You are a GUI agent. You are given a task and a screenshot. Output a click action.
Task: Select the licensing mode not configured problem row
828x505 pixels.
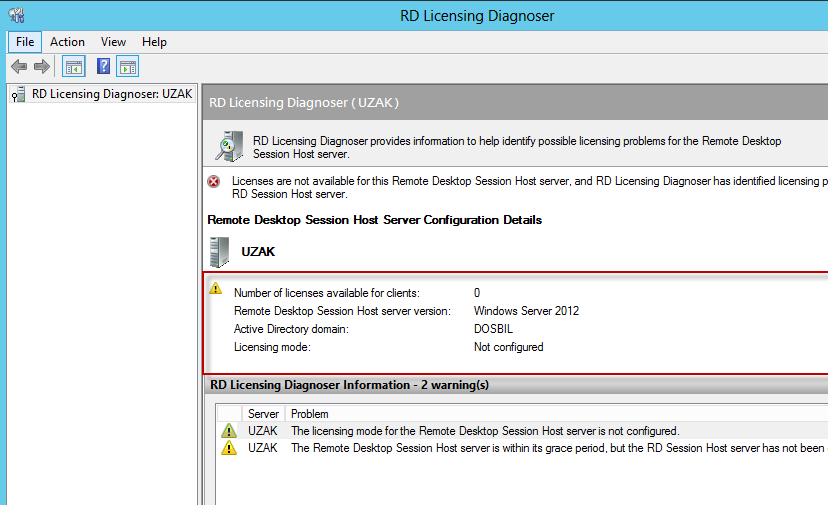522,431
